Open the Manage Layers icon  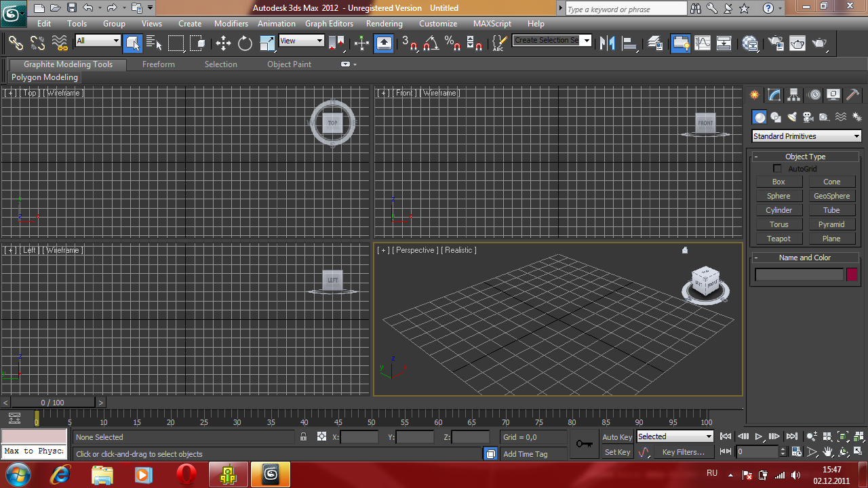[655, 43]
